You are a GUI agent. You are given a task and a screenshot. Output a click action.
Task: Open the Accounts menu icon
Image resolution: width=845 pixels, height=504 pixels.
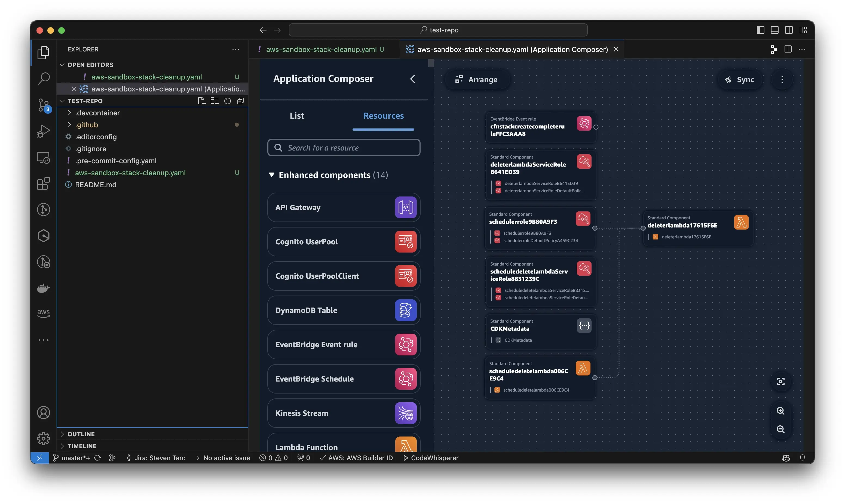[44, 413]
